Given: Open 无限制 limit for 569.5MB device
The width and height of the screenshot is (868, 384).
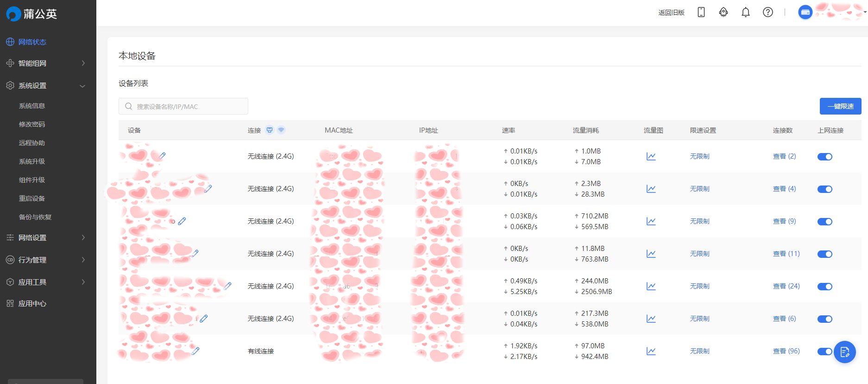Looking at the screenshot, I should pyautogui.click(x=700, y=221).
